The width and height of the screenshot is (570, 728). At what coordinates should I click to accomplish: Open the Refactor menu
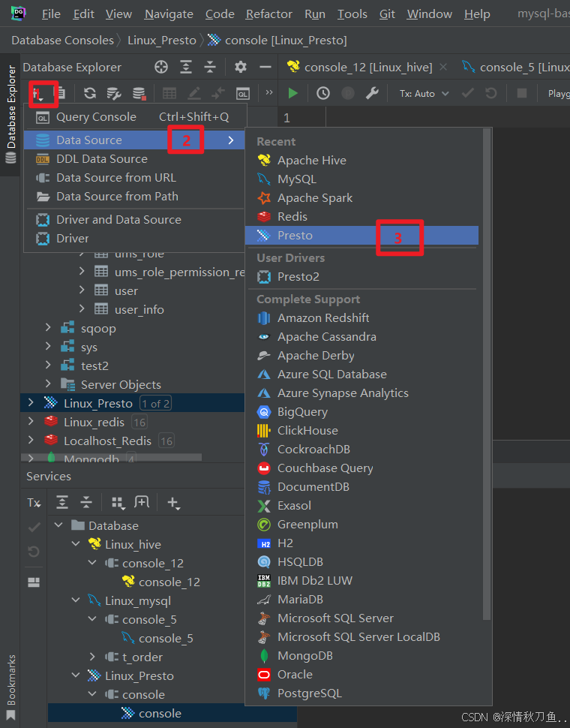(x=269, y=14)
